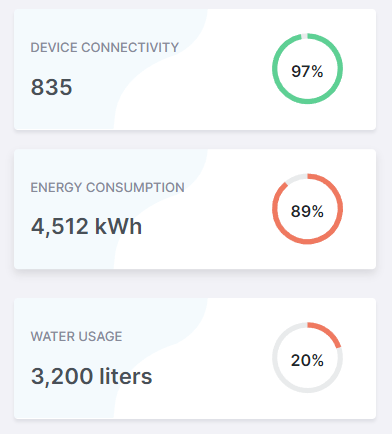Click the 20% percentage label
Viewport: 392px width, 434px height.
point(307,360)
